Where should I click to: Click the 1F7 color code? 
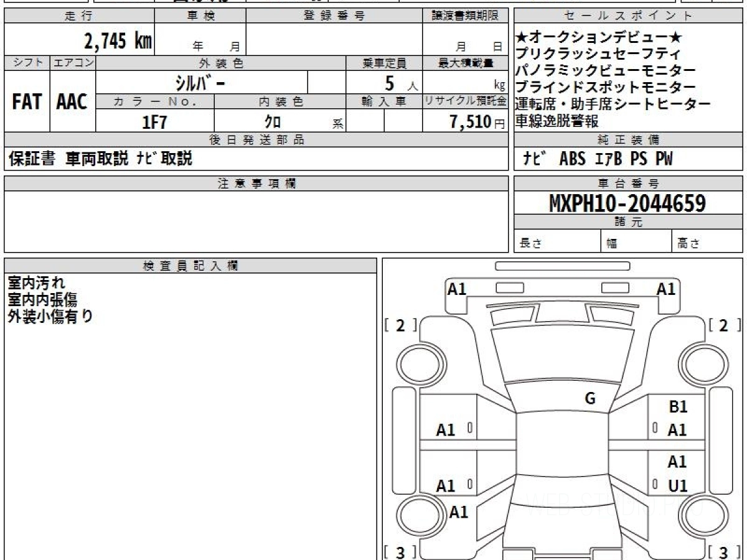coord(155,121)
